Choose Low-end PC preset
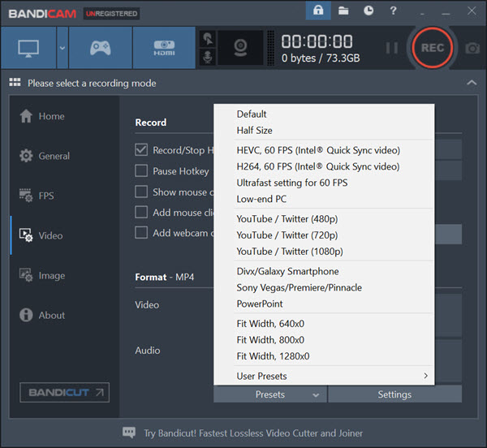The image size is (487, 448). point(324,199)
